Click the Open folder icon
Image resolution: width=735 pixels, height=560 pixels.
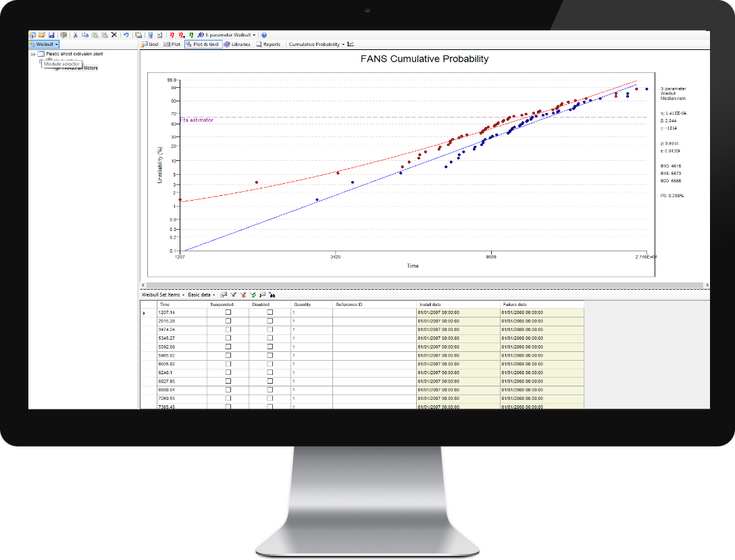coord(42,34)
